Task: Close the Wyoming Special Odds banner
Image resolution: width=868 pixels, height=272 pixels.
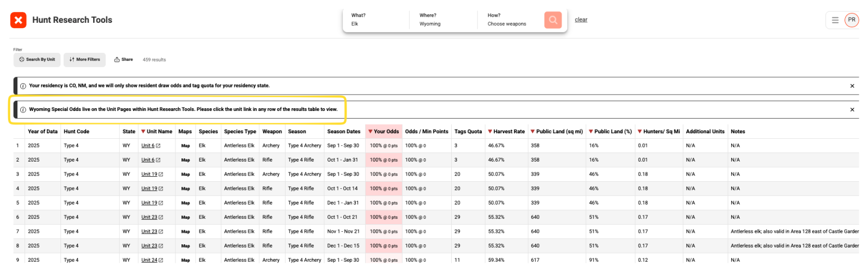Action: coord(852,110)
